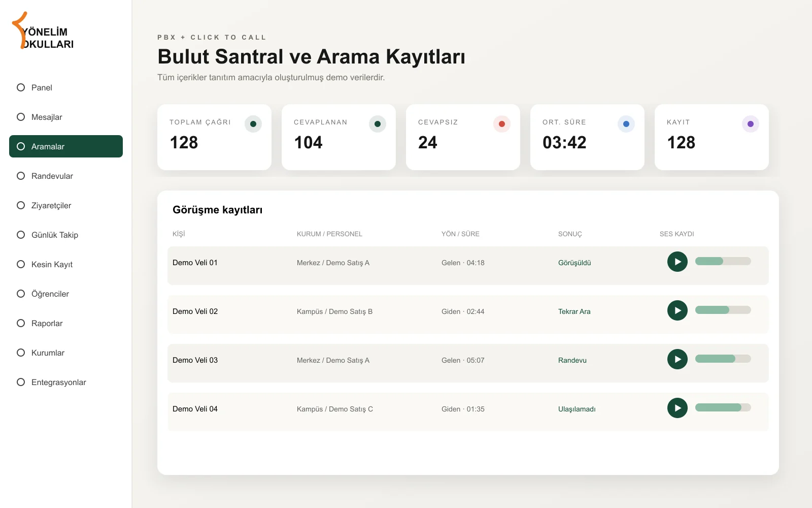812x508 pixels.
Task: Play the Demo Veli 02 call recording
Action: (677, 310)
